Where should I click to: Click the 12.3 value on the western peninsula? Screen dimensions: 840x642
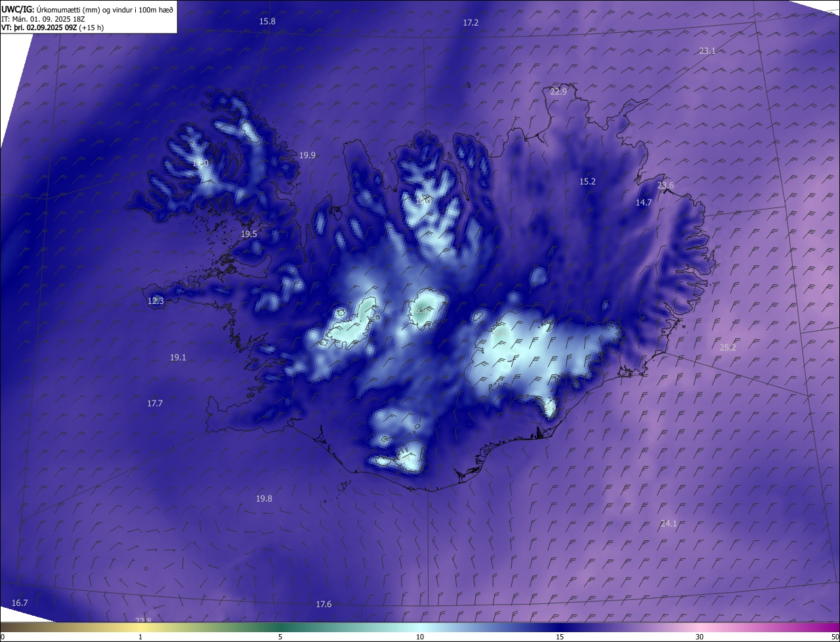pos(156,301)
